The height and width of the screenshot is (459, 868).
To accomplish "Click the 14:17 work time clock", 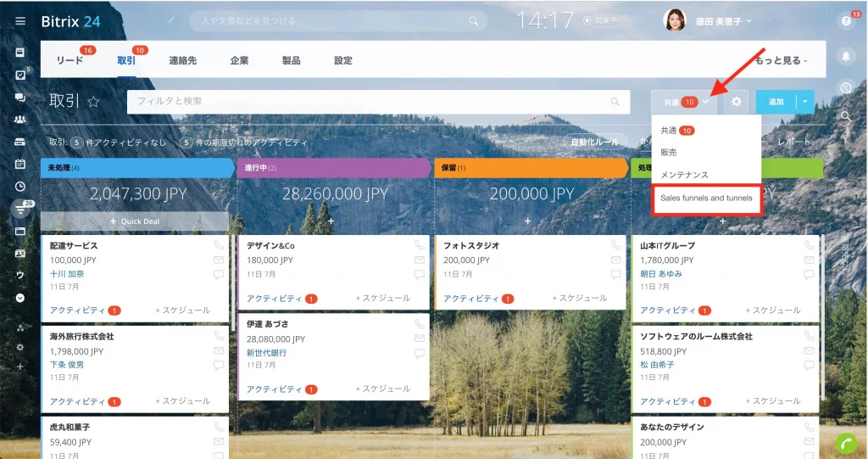I will pos(545,21).
